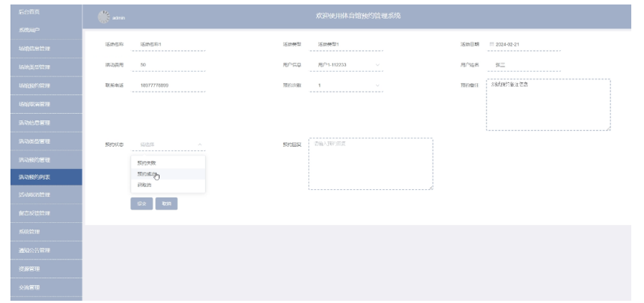Open 场馆取消管理 in the sidebar
The height and width of the screenshot is (303, 644).
tap(46, 104)
